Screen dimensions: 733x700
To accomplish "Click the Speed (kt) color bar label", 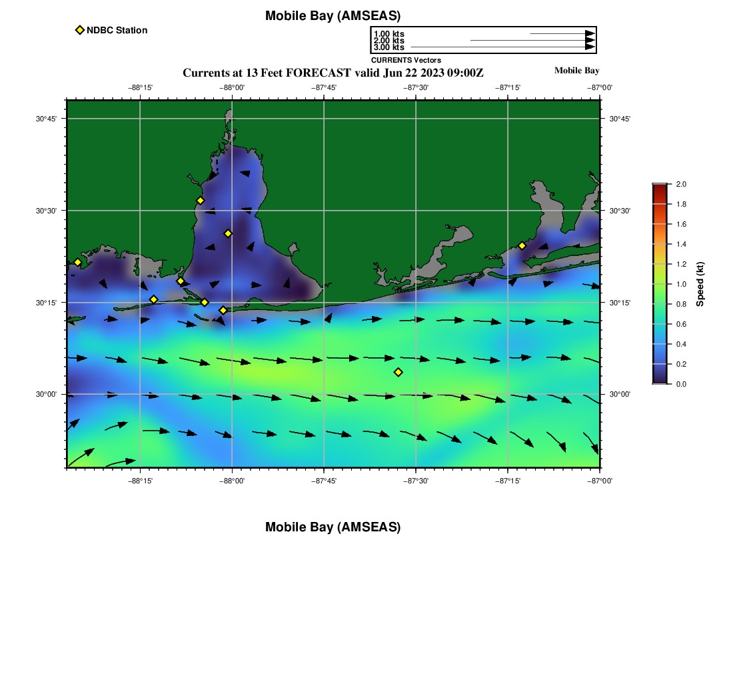I will [x=700, y=284].
